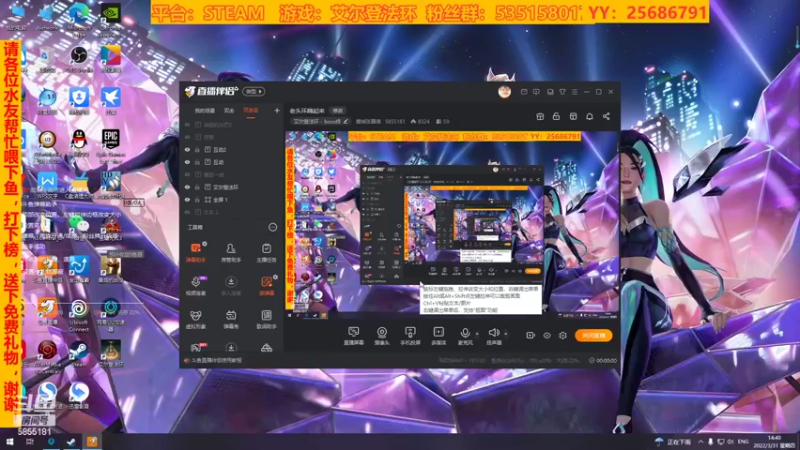
Task: Click the record video icon beside the preview eye
Action: coord(531,335)
